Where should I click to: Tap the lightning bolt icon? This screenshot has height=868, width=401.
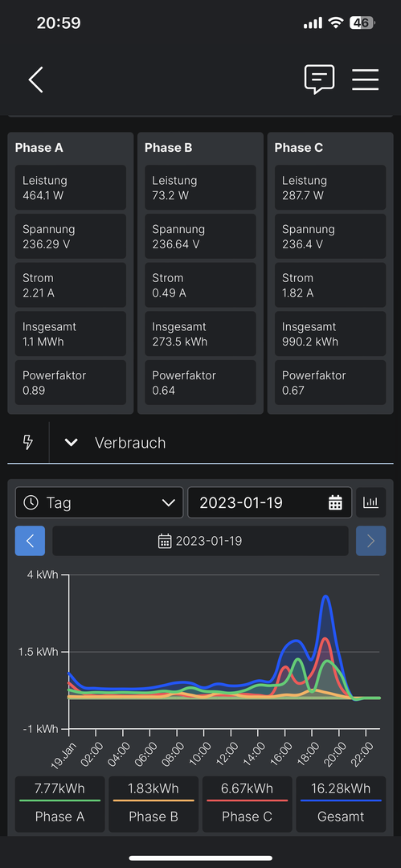27,442
